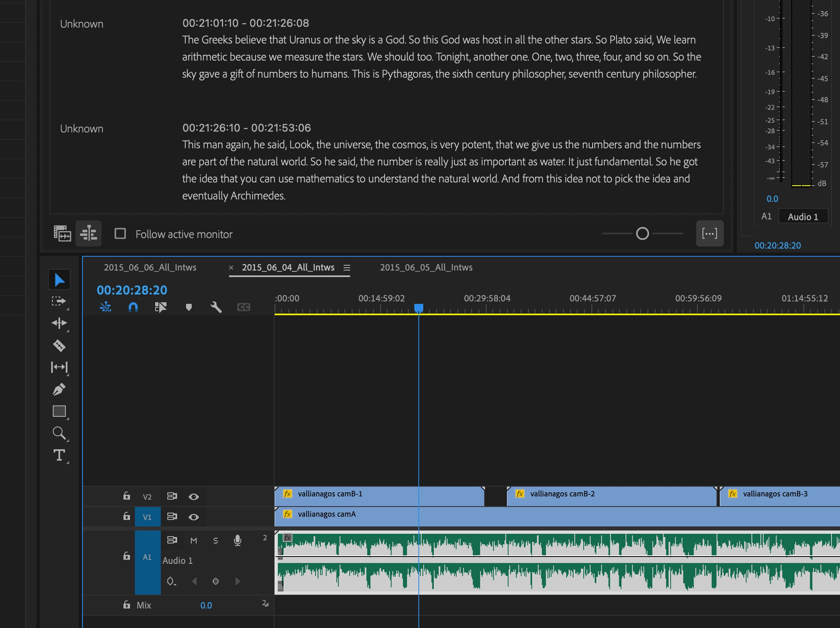Open timeline display settings wrench
Screen dimensions: 840x628
tap(216, 307)
